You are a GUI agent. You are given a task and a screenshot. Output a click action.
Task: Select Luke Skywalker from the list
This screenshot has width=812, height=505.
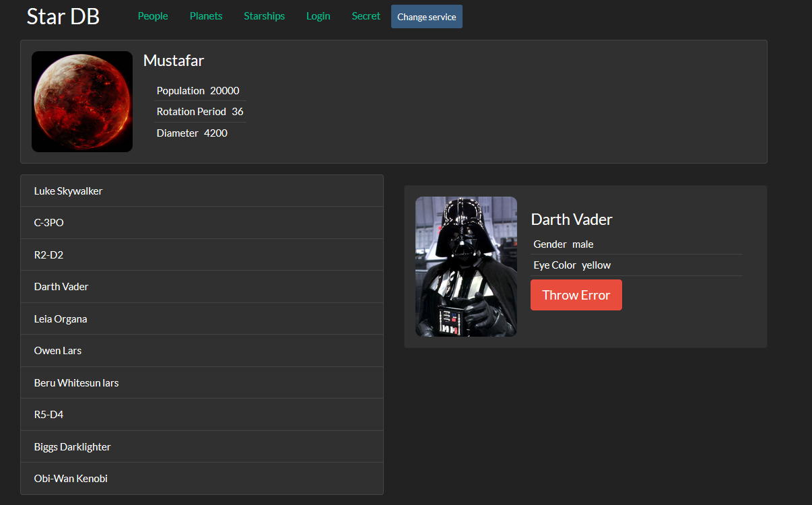[x=202, y=191]
